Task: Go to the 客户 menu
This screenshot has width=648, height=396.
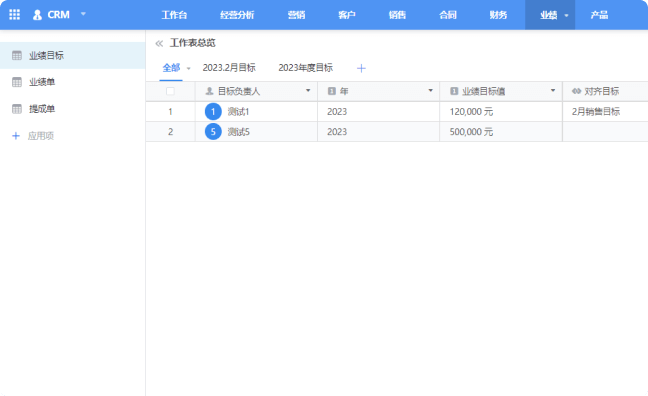Action: [347, 15]
